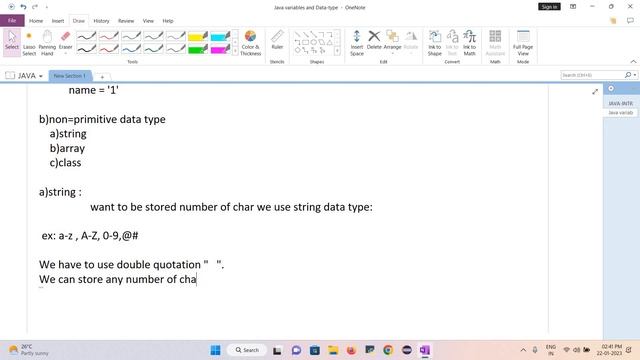Pick the Eraser tool

65,40
